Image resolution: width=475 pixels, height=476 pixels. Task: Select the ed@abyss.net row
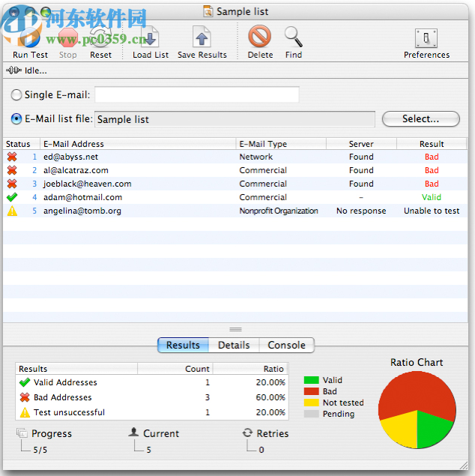(x=235, y=157)
